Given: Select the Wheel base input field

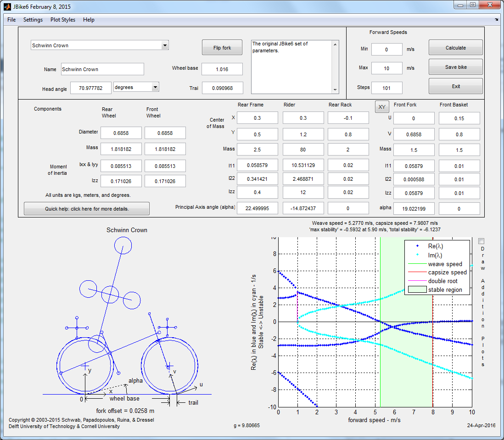Looking at the screenshot, I should coord(222,69).
